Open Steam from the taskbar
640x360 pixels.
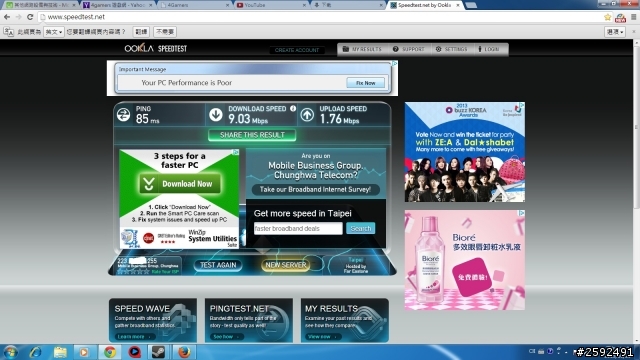[x=159, y=352]
